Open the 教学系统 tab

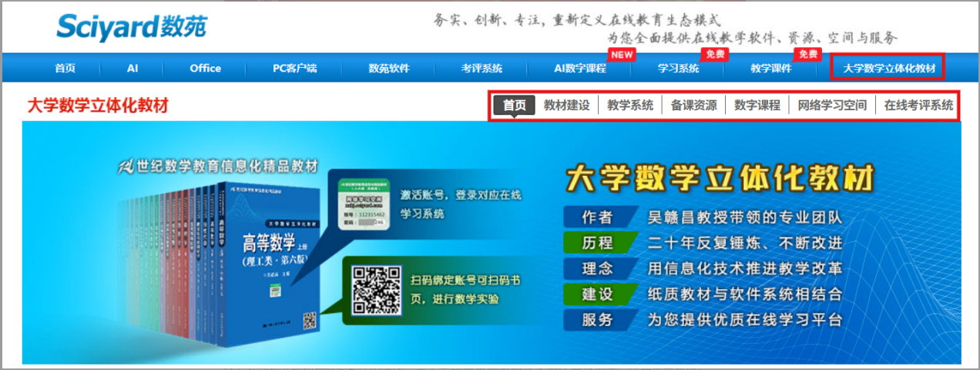point(630,106)
